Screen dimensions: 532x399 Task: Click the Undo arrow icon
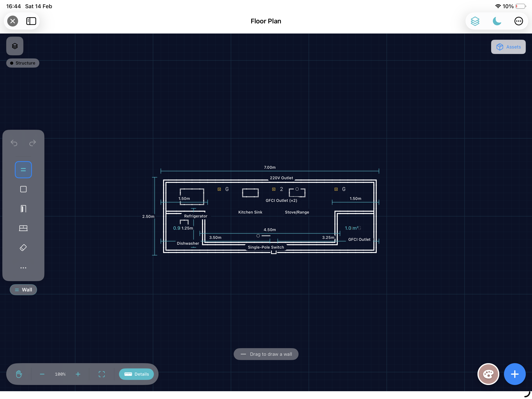click(x=14, y=143)
